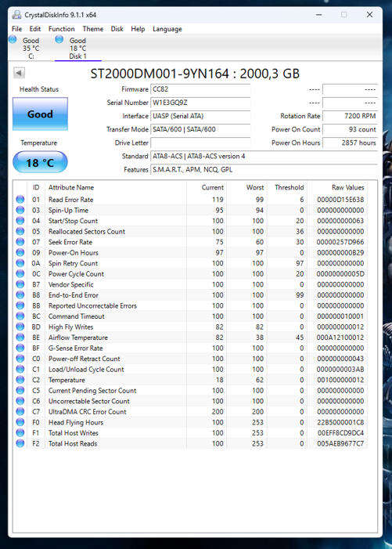This screenshot has height=549, width=392.
Task: Click the Uncorrectable Sector Count status orb
Action: (20, 401)
